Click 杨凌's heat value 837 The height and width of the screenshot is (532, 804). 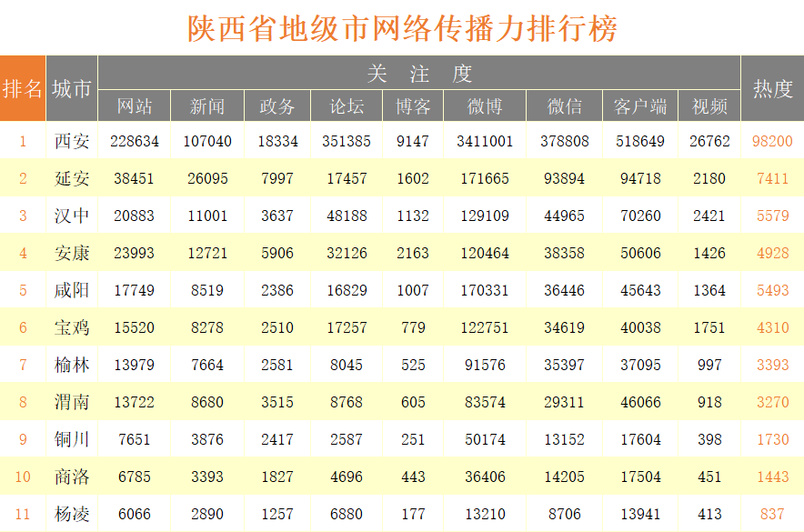click(x=772, y=514)
